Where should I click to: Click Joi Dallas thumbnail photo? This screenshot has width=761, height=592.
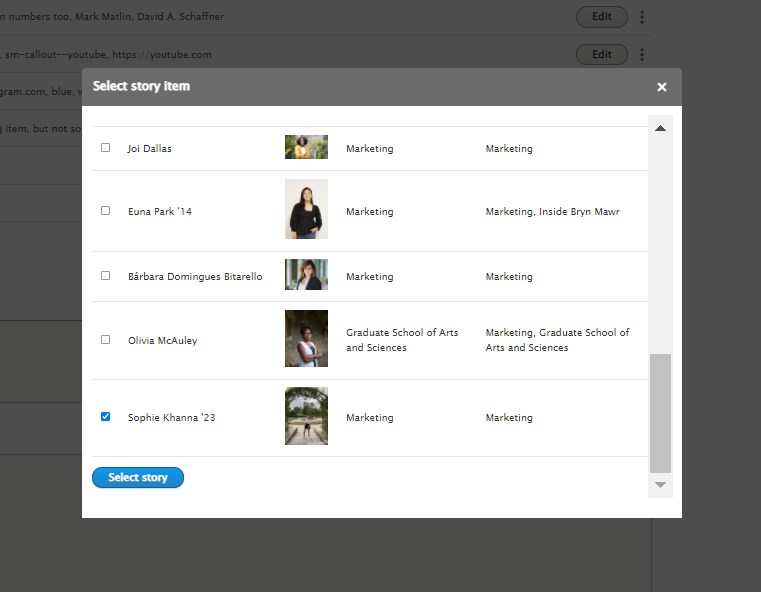tap(306, 147)
